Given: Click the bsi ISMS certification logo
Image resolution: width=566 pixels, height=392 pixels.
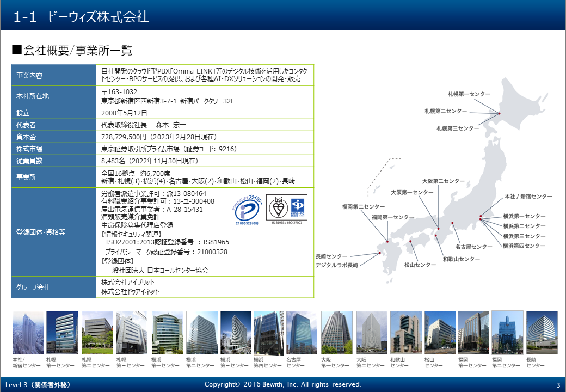Looking at the screenshot, I should click(287, 210).
